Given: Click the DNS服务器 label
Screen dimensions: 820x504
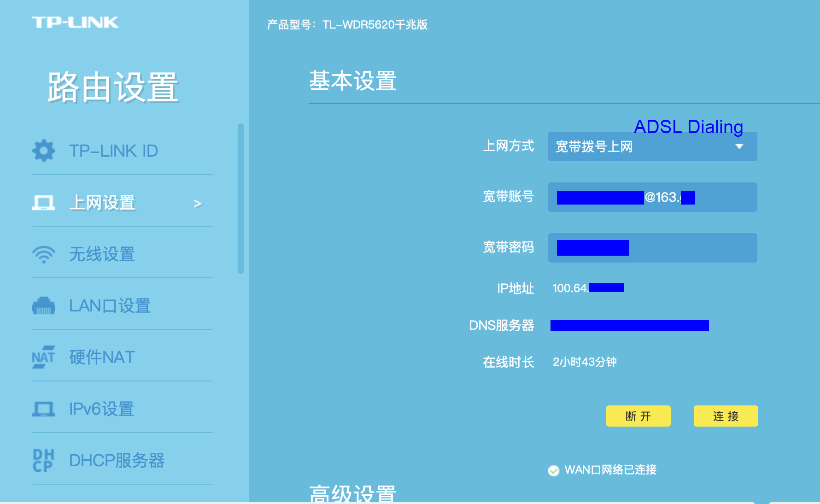Looking at the screenshot, I should [x=502, y=325].
